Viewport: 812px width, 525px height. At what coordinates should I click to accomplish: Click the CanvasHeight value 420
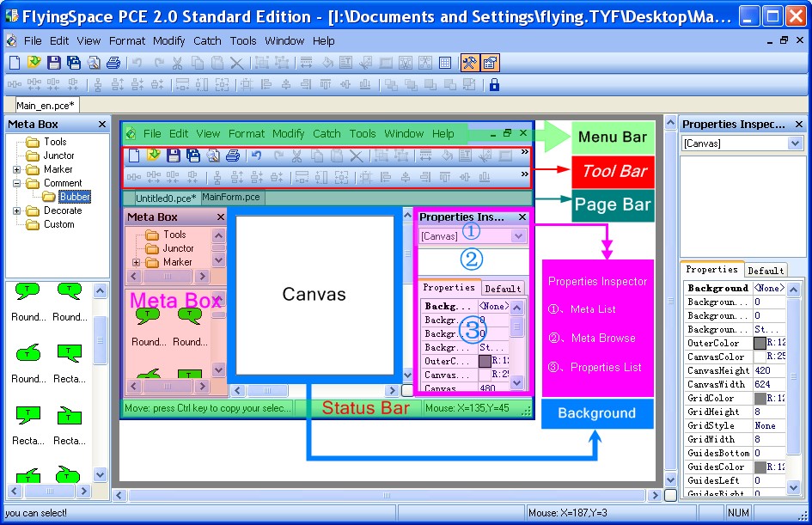pos(762,370)
